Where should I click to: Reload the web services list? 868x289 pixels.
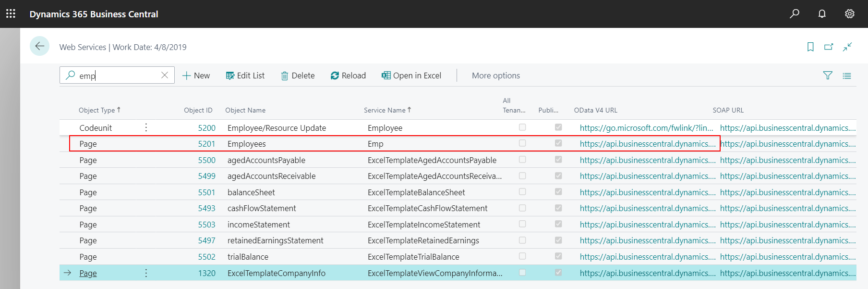[348, 75]
